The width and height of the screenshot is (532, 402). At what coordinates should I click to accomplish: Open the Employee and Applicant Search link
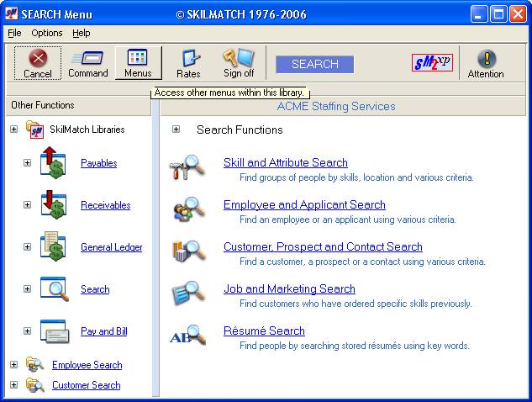click(x=304, y=204)
